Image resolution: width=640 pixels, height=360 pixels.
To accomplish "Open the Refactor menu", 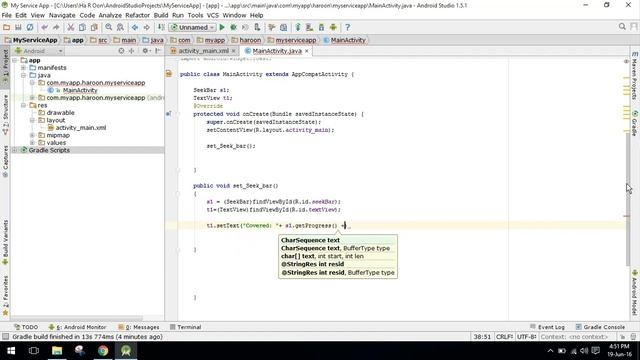I will tap(138, 15).
